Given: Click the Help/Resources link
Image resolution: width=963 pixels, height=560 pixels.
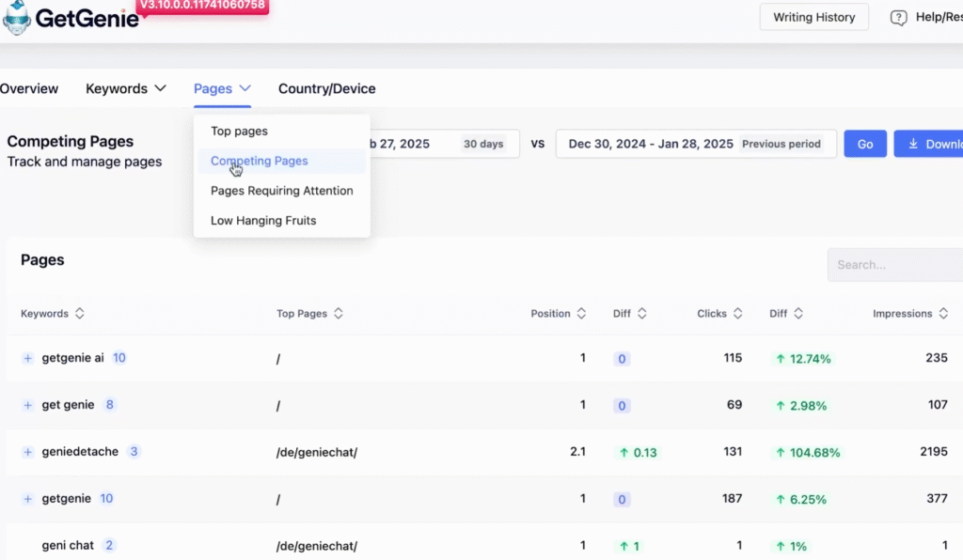Looking at the screenshot, I should 939,17.
